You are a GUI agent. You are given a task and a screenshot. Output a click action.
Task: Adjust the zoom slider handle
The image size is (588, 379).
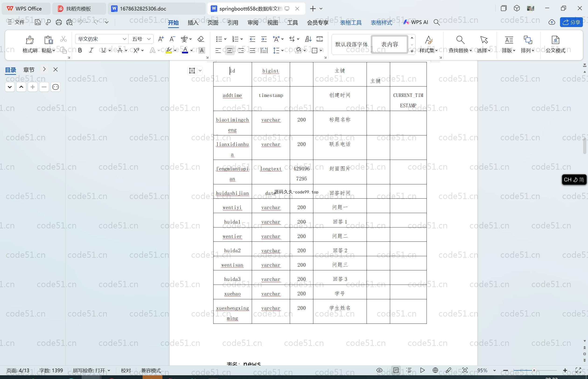(x=534, y=370)
